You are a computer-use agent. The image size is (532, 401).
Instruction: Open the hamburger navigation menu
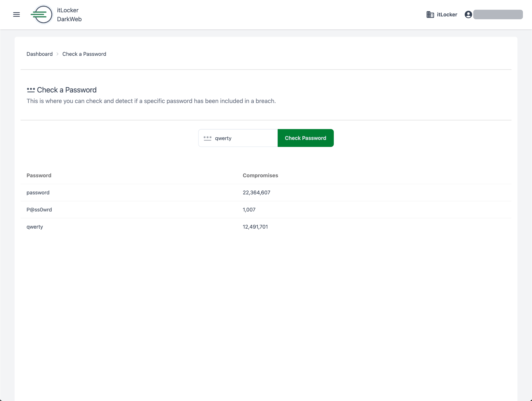[x=16, y=15]
